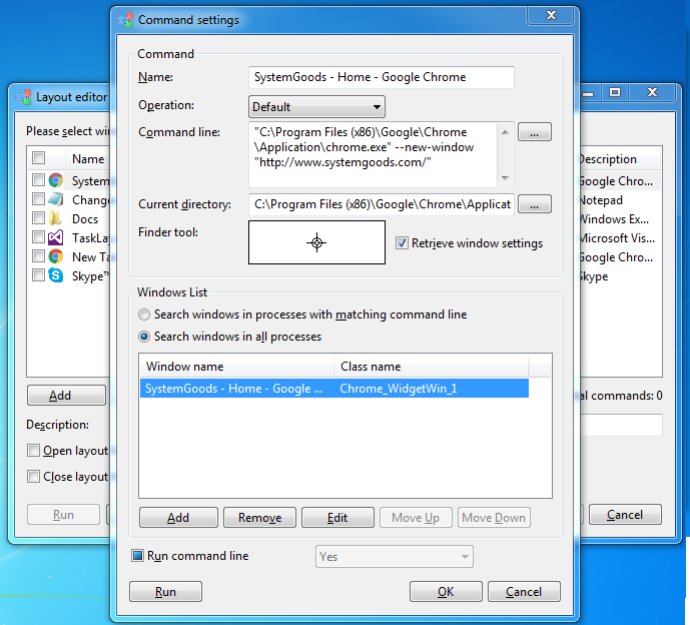Browse for command line with ellipsis button
The image size is (690, 625).
(x=534, y=132)
